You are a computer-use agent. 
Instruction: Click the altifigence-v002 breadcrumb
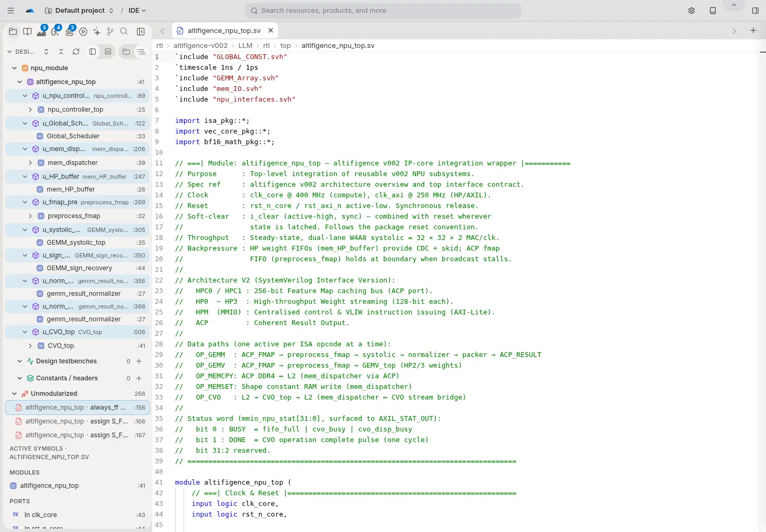201,46
